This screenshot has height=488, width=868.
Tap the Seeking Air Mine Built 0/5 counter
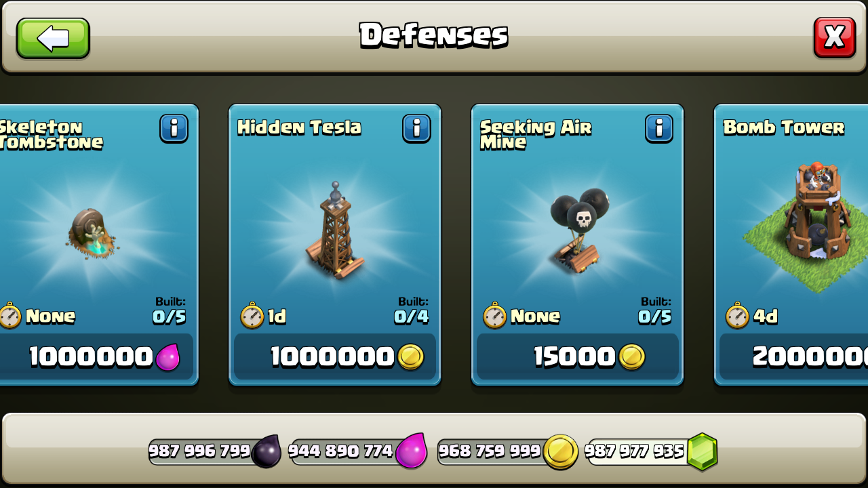pyautogui.click(x=654, y=310)
